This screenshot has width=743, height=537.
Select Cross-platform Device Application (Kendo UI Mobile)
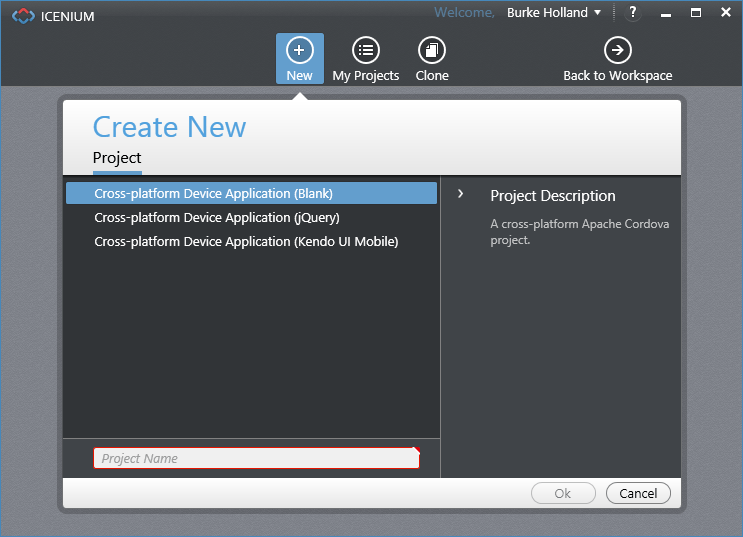[251, 242]
